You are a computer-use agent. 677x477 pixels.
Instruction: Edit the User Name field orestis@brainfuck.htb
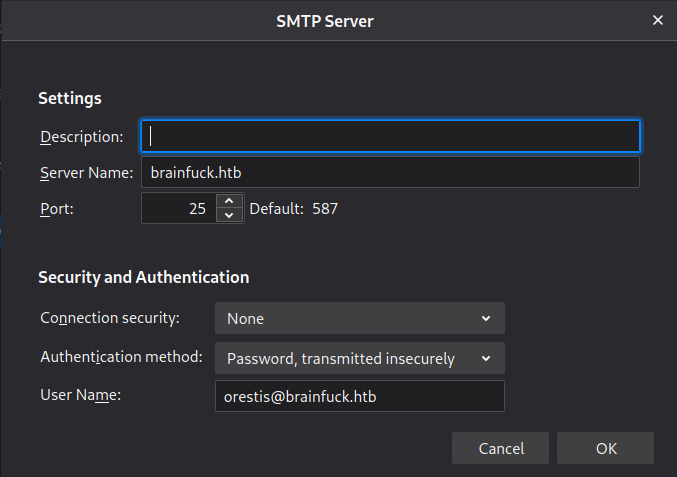(x=360, y=396)
